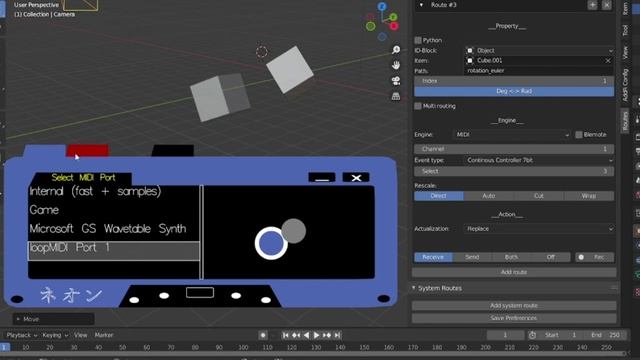The image size is (640, 360).
Task: Open the Keying menu
Action: (55, 335)
